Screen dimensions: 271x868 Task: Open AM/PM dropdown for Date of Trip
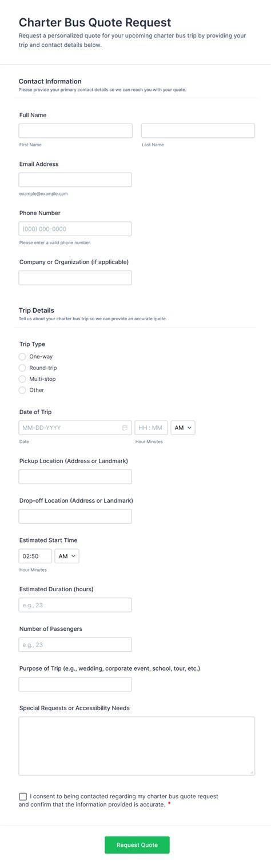click(x=183, y=428)
